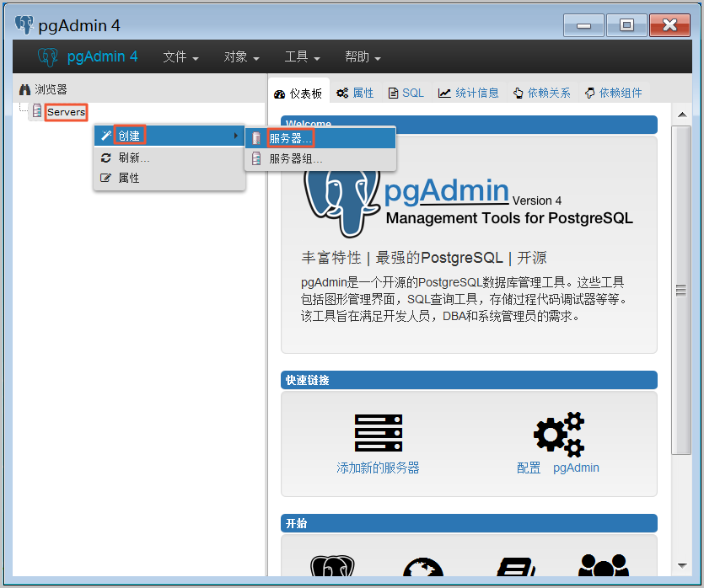Minimize the pgAdmin 4 window

click(x=583, y=25)
